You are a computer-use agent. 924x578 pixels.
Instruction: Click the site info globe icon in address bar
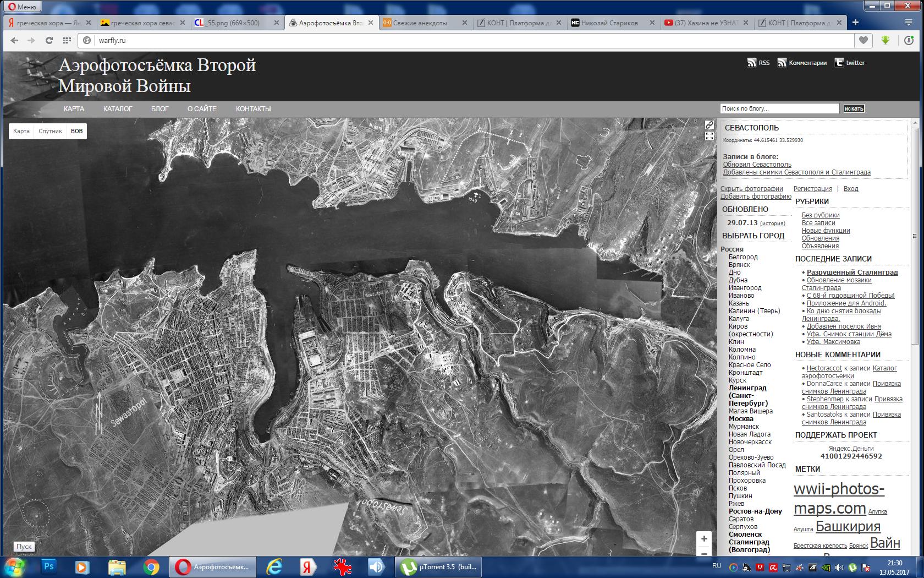[87, 40]
